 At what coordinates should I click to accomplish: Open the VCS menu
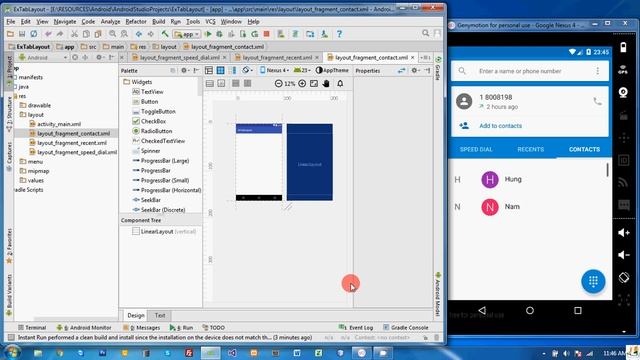(x=210, y=22)
